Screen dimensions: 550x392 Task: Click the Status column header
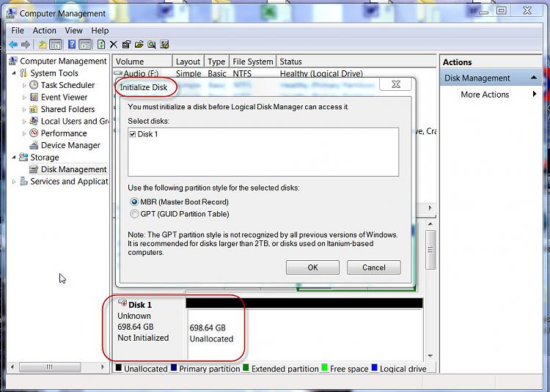click(x=356, y=62)
